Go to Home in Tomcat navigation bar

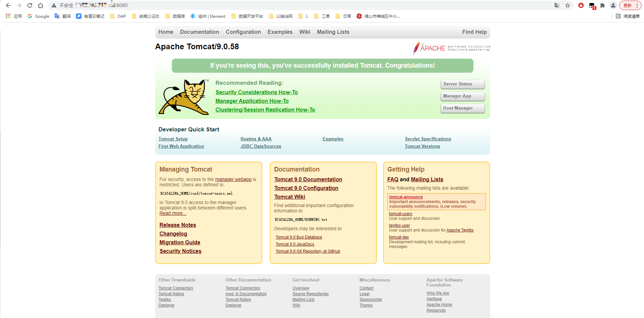pyautogui.click(x=166, y=32)
